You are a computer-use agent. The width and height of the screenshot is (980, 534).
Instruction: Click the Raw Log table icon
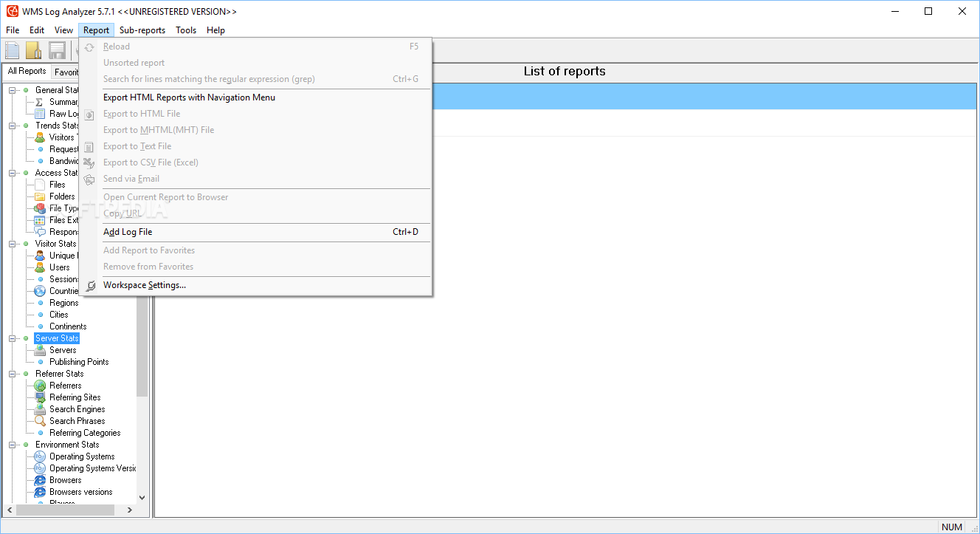[40, 114]
